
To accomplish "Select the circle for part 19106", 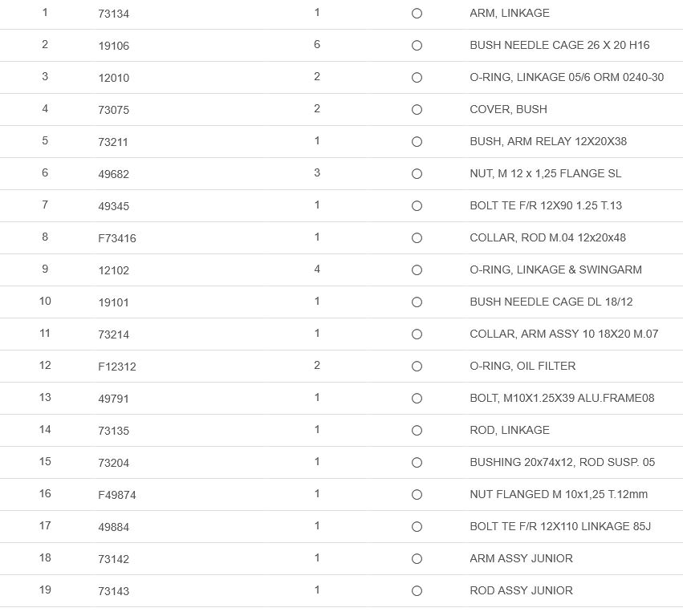I will tap(417, 46).
